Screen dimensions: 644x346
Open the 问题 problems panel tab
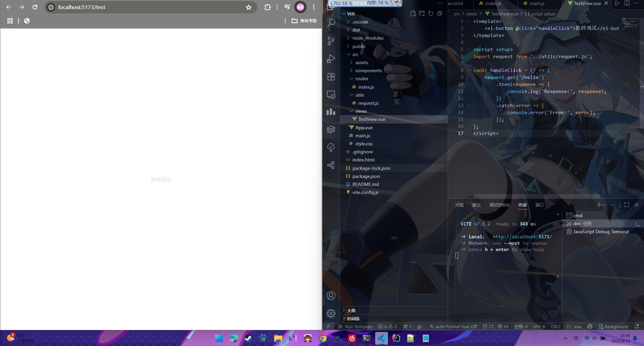pos(459,205)
